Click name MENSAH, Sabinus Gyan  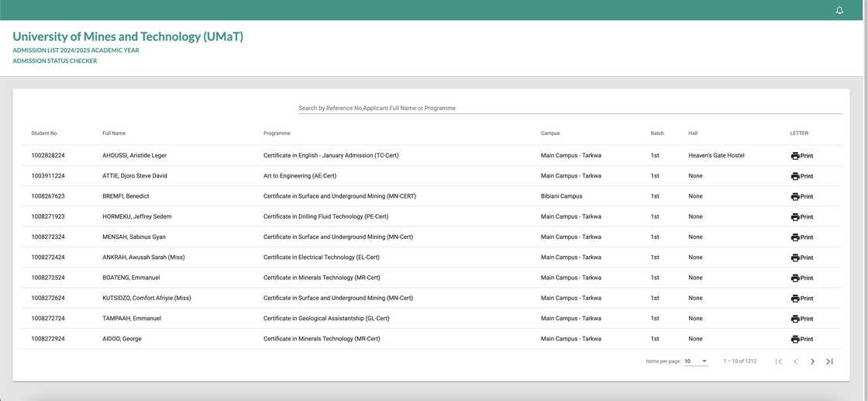(134, 237)
